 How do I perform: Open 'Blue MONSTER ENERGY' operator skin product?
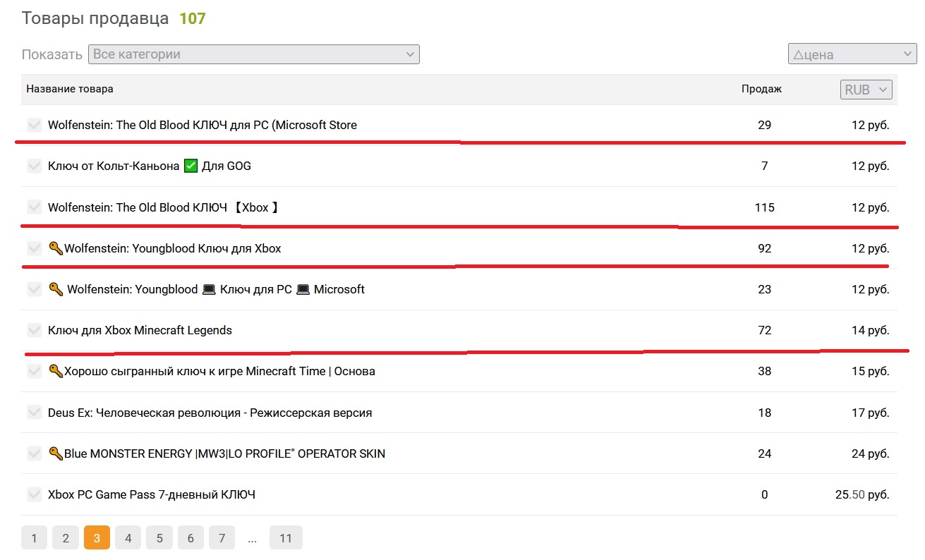pos(224,454)
